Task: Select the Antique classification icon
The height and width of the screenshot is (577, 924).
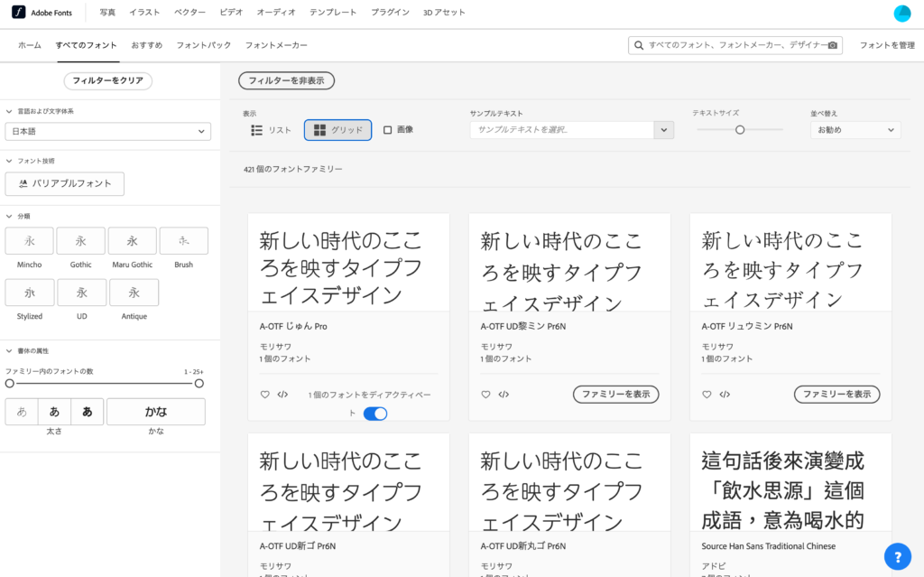Action: coord(134,293)
